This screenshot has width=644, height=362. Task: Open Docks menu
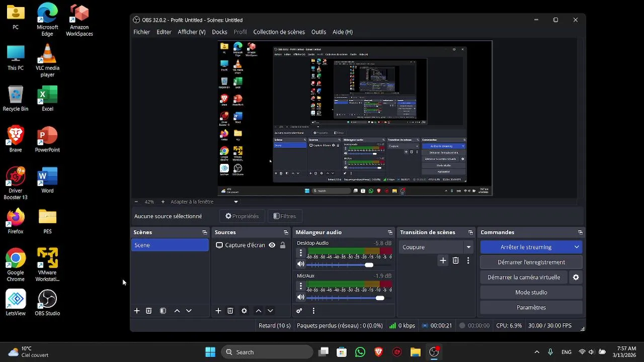coord(219,32)
